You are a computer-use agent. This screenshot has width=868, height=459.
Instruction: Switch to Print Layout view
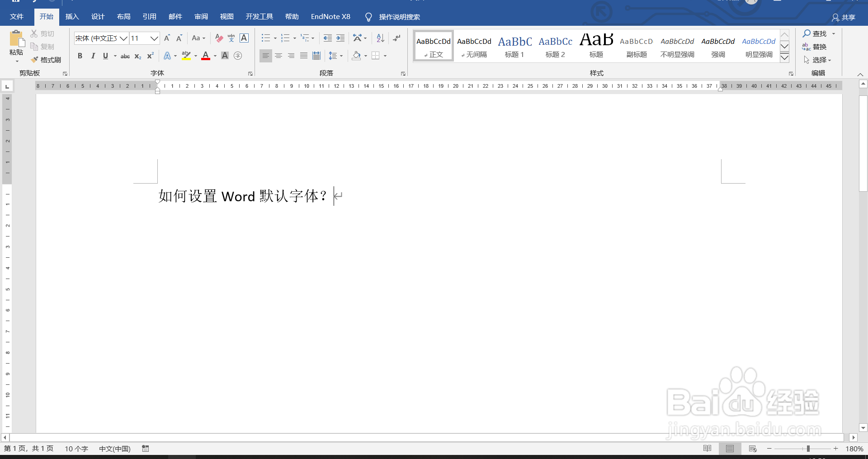730,449
